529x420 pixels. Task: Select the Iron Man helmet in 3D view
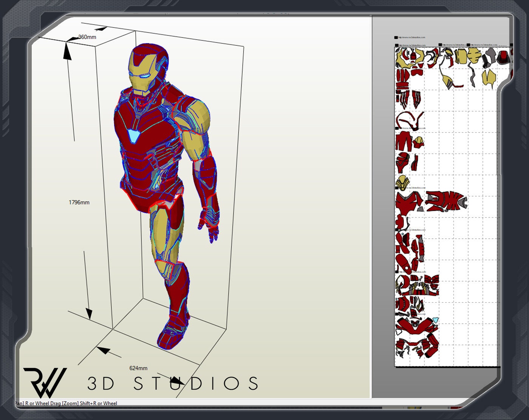pyautogui.click(x=148, y=69)
